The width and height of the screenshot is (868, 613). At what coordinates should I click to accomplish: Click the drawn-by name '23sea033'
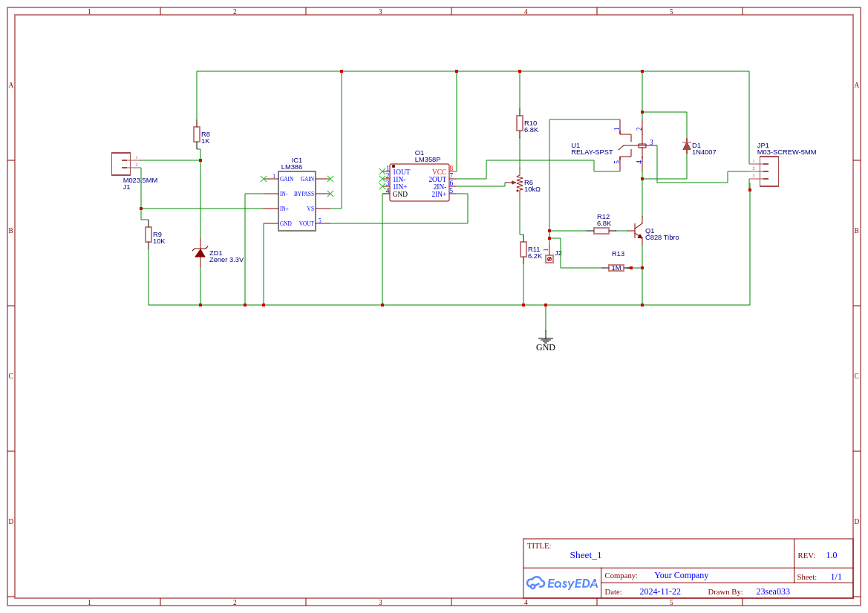(773, 591)
